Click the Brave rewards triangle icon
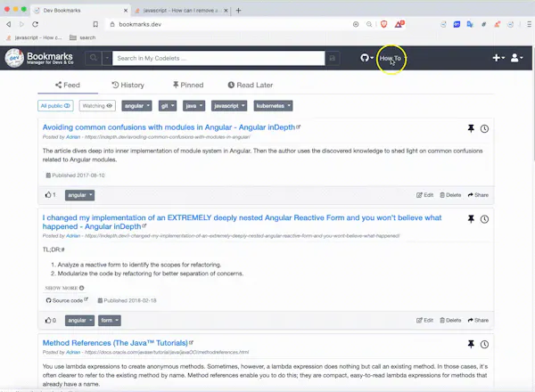535x392 pixels. 399,24
